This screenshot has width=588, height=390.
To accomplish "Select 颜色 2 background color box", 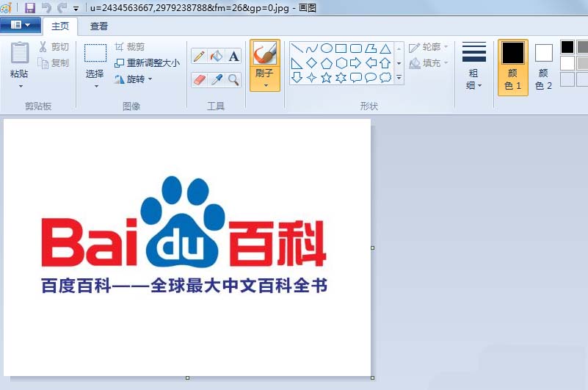I will point(543,67).
